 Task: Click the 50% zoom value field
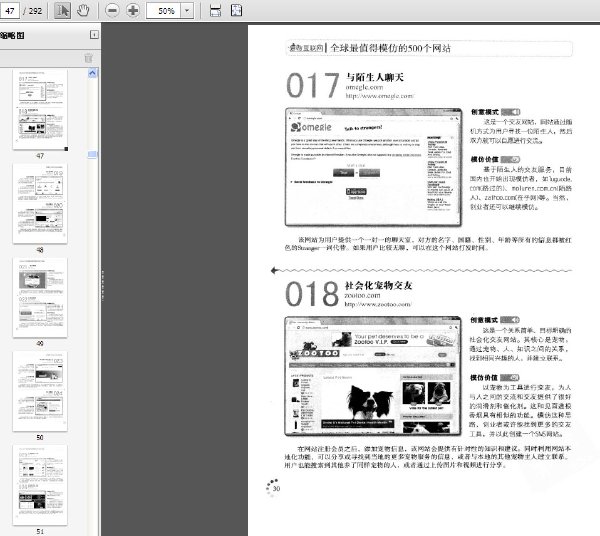click(164, 11)
